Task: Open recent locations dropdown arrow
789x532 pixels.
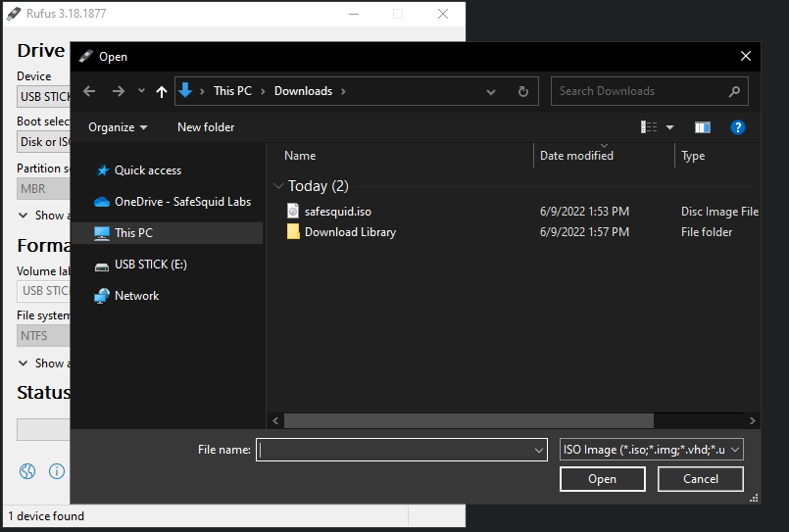Action: pyautogui.click(x=141, y=91)
